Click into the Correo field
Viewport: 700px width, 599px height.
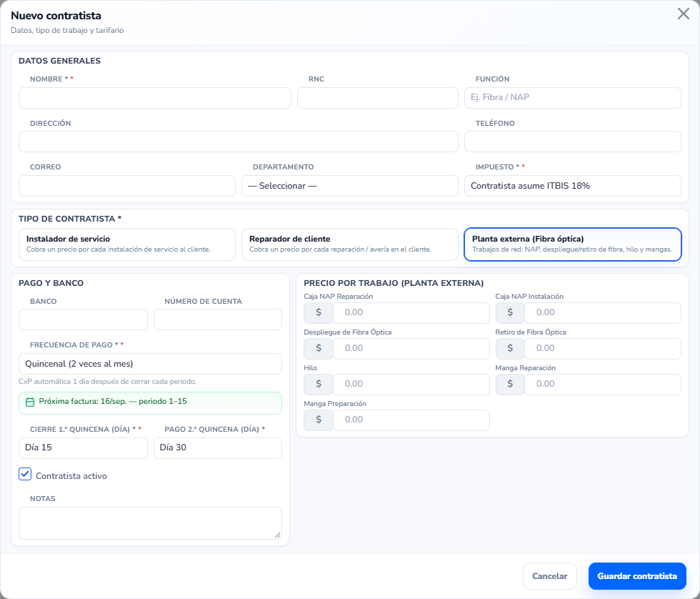pyautogui.click(x=127, y=186)
